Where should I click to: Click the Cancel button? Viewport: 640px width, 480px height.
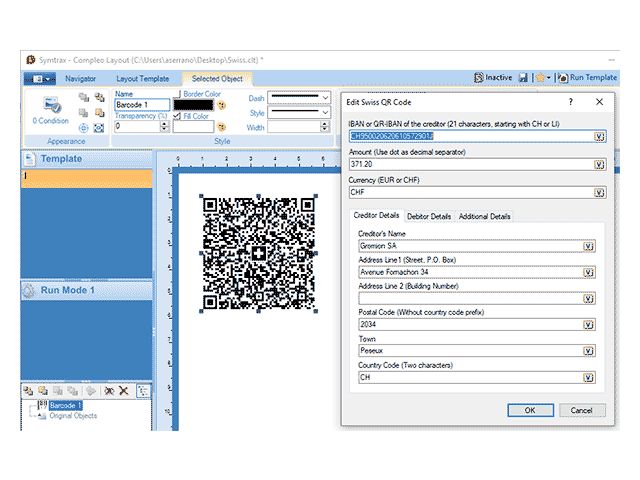click(x=582, y=410)
